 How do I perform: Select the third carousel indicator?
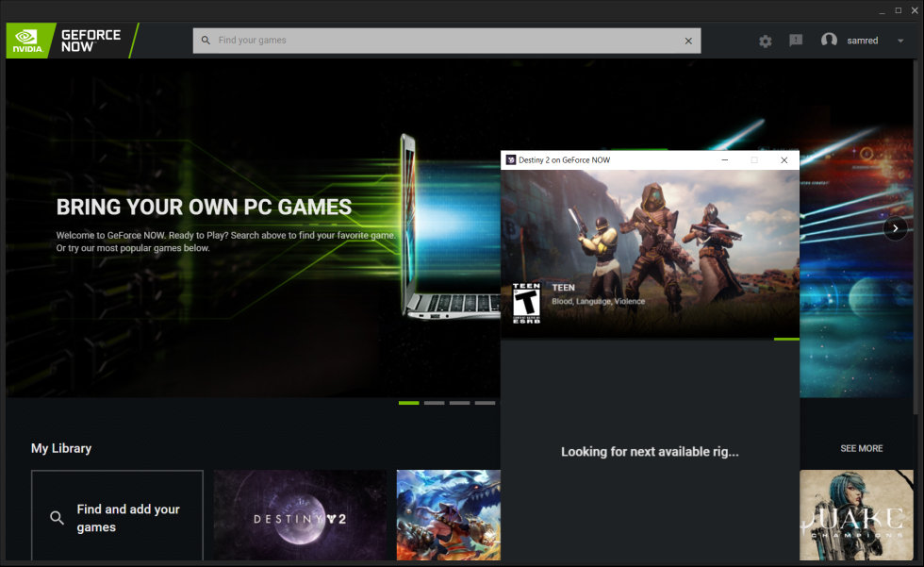click(x=460, y=403)
